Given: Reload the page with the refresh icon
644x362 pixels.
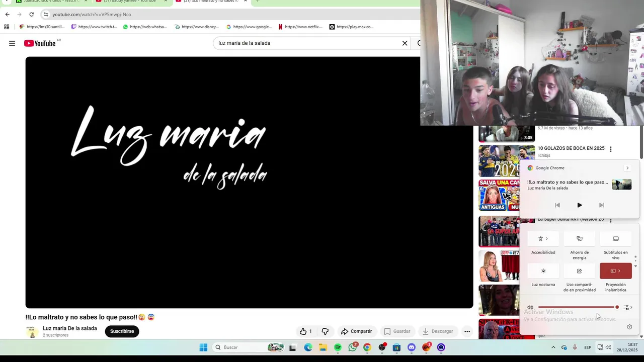Looking at the screenshot, I should (31, 15).
